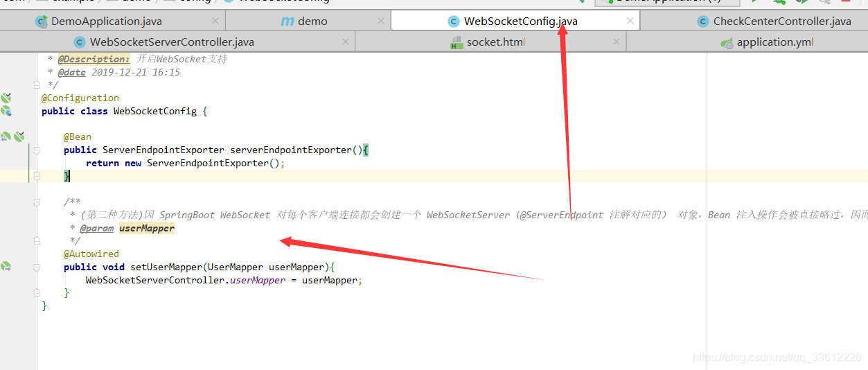The height and width of the screenshot is (370, 868).
Task: Click the class icon on the WebSocketServerController.java tab
Action: point(80,42)
